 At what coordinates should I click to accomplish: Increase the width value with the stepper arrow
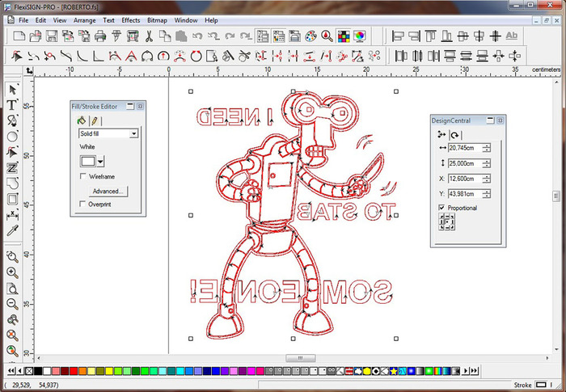tap(487, 145)
